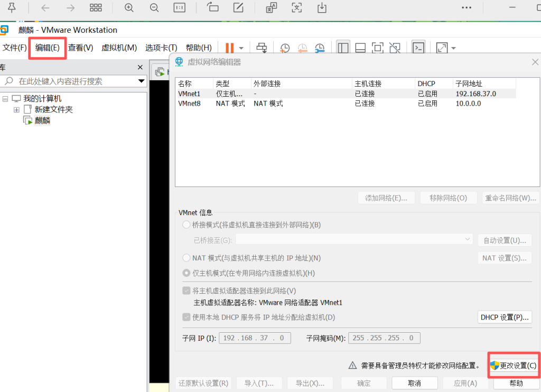Click the zoom in magnifier icon
The image size is (541, 392).
click(129, 8)
